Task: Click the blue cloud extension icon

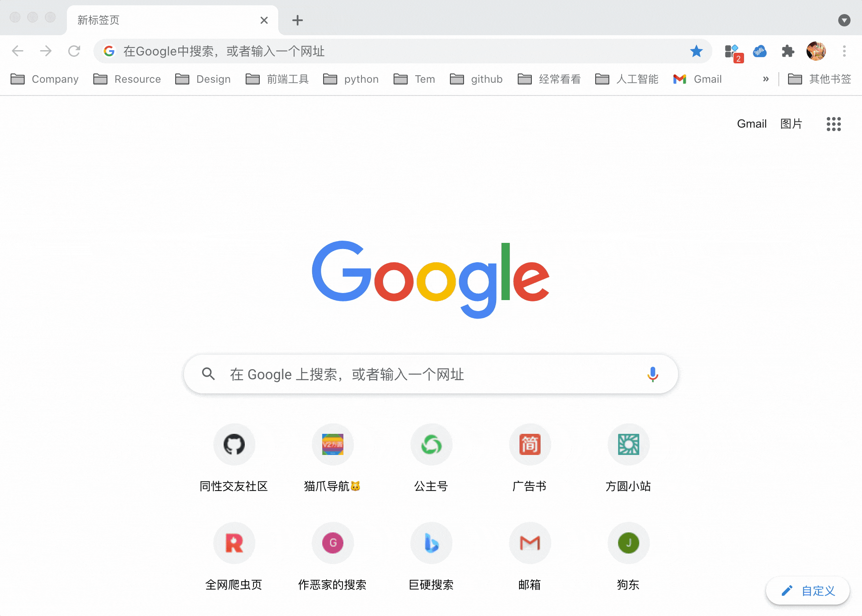Action: pyautogui.click(x=759, y=51)
